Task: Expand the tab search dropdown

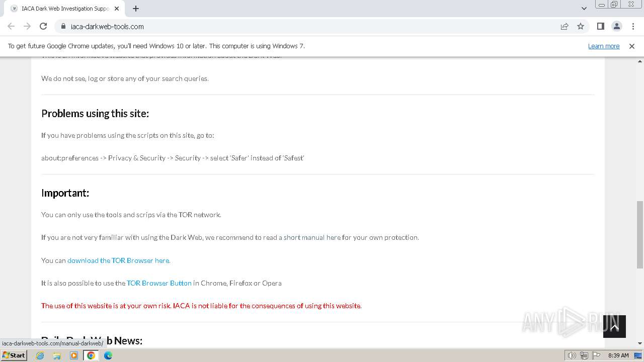Action: tap(584, 9)
